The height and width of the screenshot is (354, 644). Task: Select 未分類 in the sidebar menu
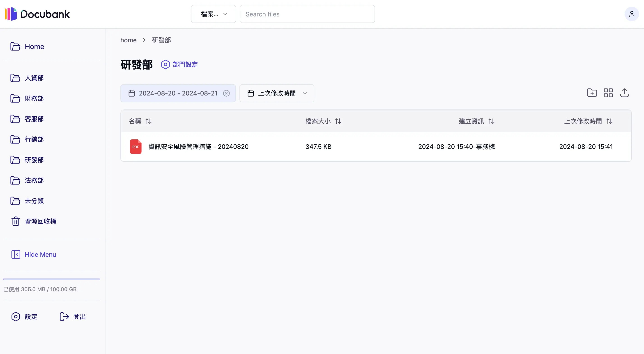pos(34,201)
